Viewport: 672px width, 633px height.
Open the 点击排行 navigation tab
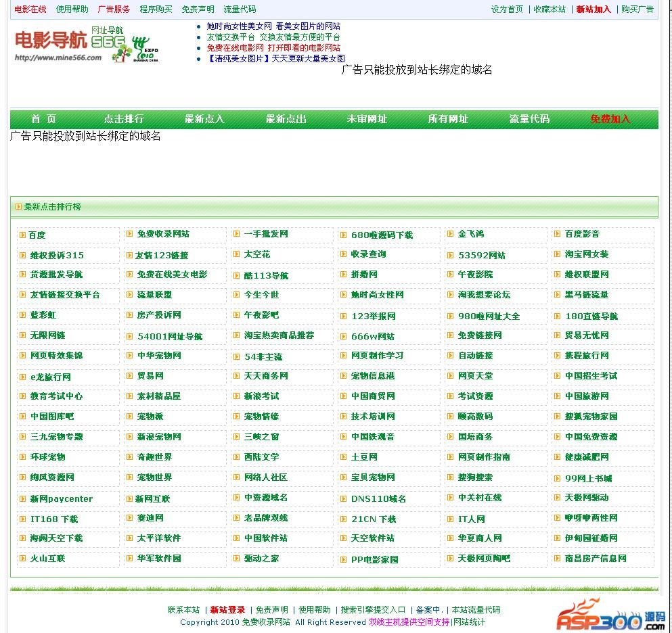click(124, 119)
